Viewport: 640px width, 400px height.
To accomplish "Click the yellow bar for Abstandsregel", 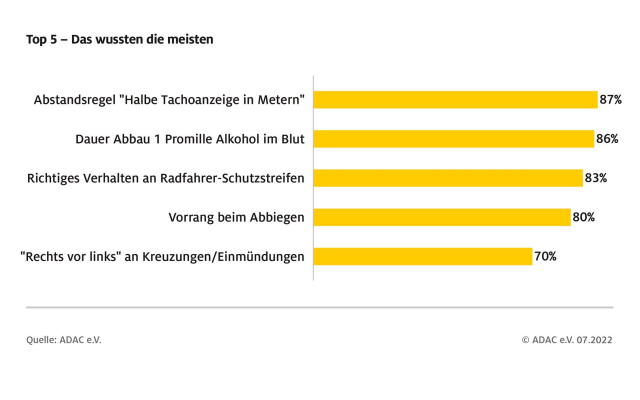I will 455,100.
